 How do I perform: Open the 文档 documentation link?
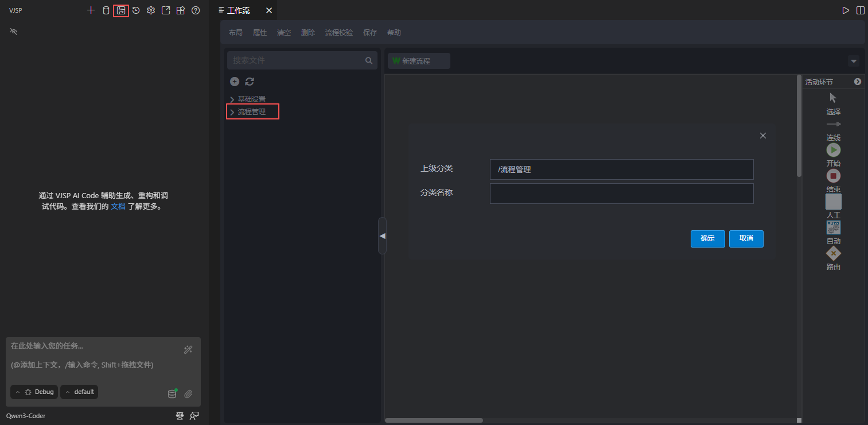pyautogui.click(x=118, y=206)
